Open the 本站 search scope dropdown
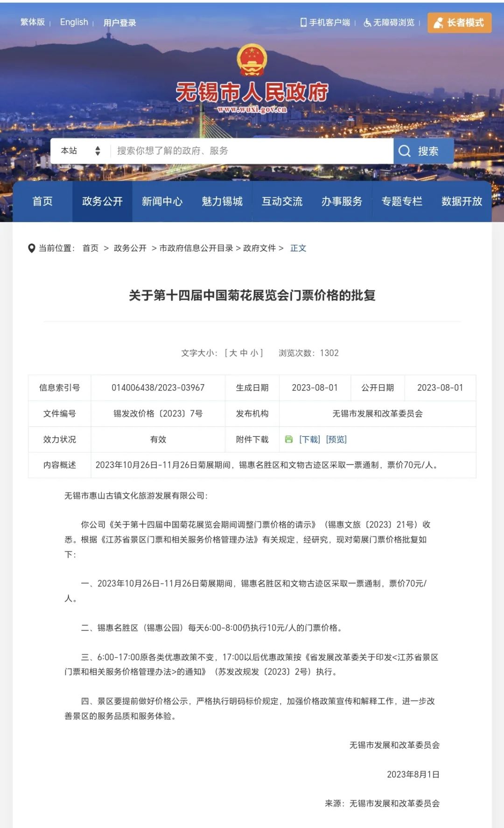Viewport: 504px width, 828px height. pyautogui.click(x=80, y=151)
